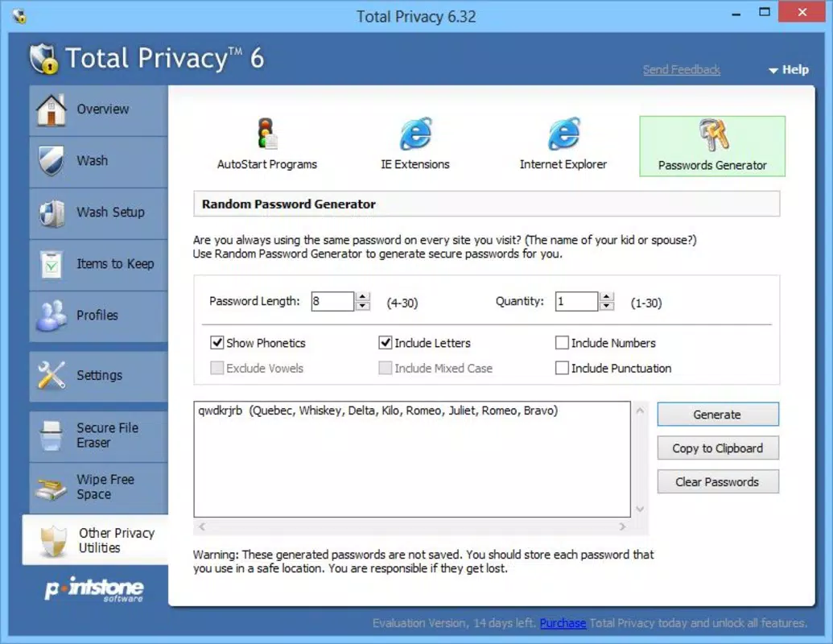Screen dimensions: 833x644
Task: Click the horizontal scroll left arrow
Action: tap(202, 526)
